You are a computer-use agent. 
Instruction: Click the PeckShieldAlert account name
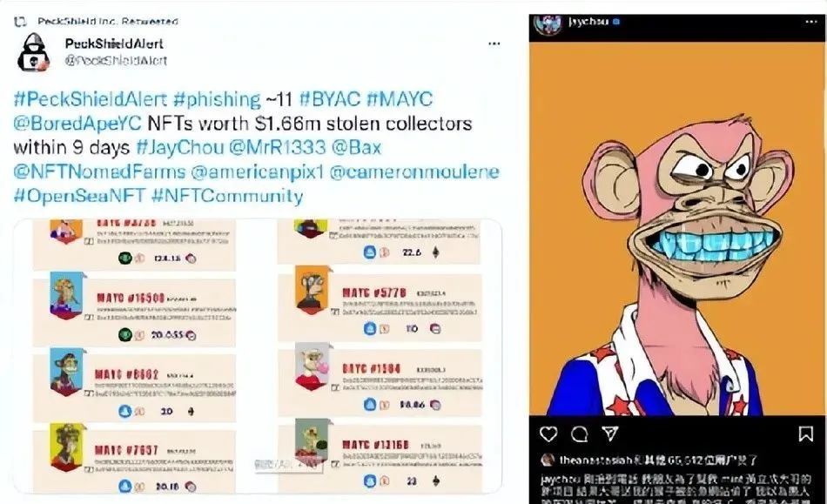coord(114,44)
